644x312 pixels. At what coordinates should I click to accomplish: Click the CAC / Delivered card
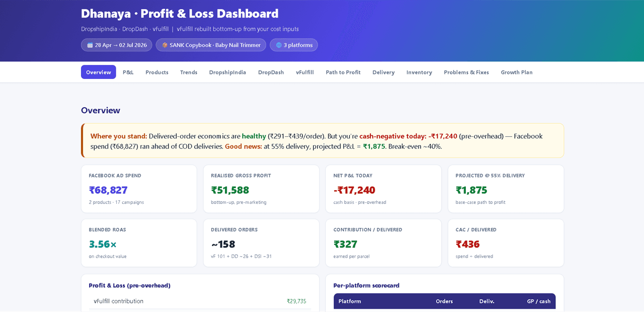[x=506, y=243]
